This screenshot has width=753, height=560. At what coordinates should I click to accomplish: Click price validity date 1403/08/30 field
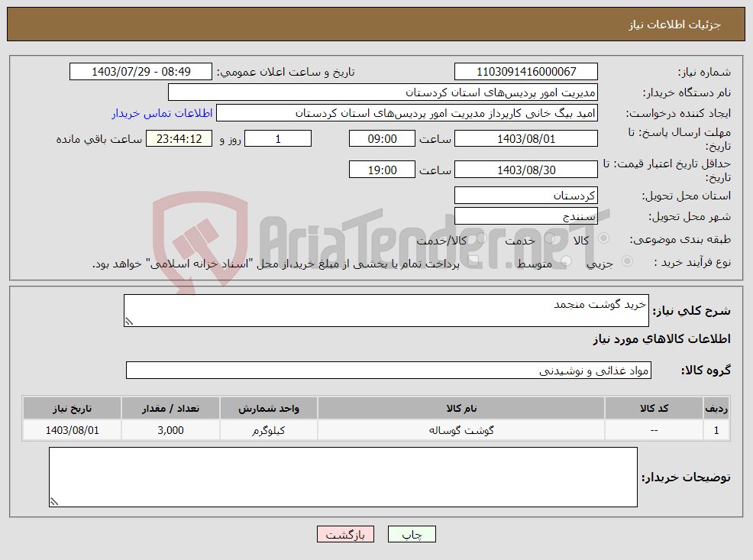[526, 170]
